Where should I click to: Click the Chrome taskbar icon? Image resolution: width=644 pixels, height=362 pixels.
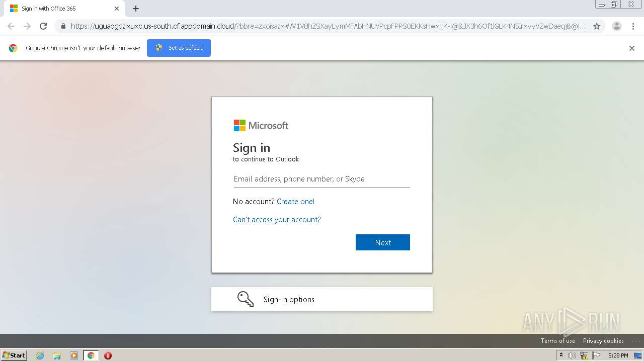(91, 355)
